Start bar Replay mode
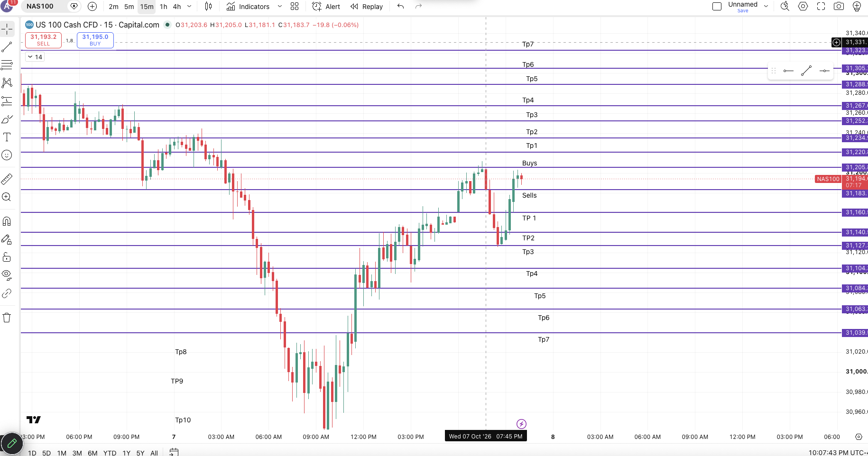This screenshot has height=456, width=868. point(367,7)
